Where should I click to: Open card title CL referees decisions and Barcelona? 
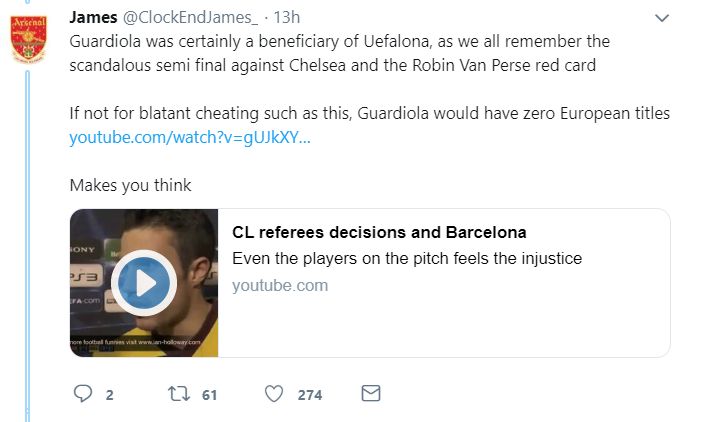[379, 233]
